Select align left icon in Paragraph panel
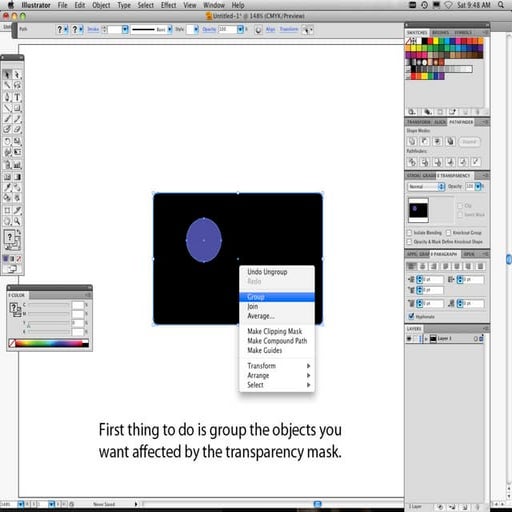This screenshot has width=512, height=512. pos(411,266)
